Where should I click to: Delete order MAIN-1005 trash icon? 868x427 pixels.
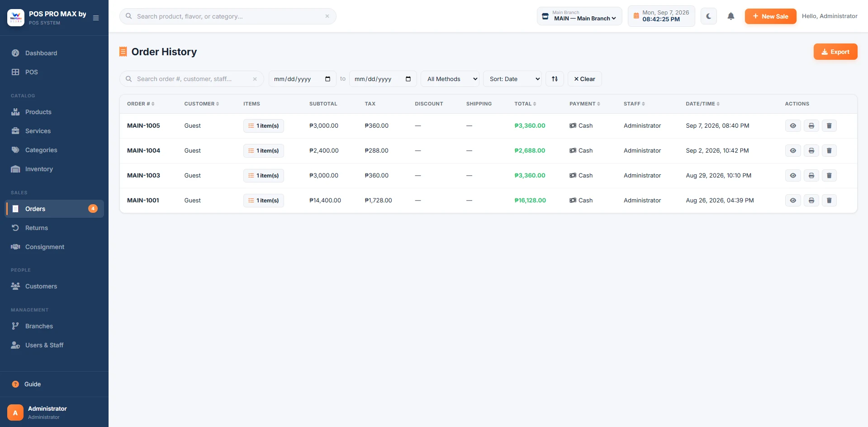click(x=829, y=126)
